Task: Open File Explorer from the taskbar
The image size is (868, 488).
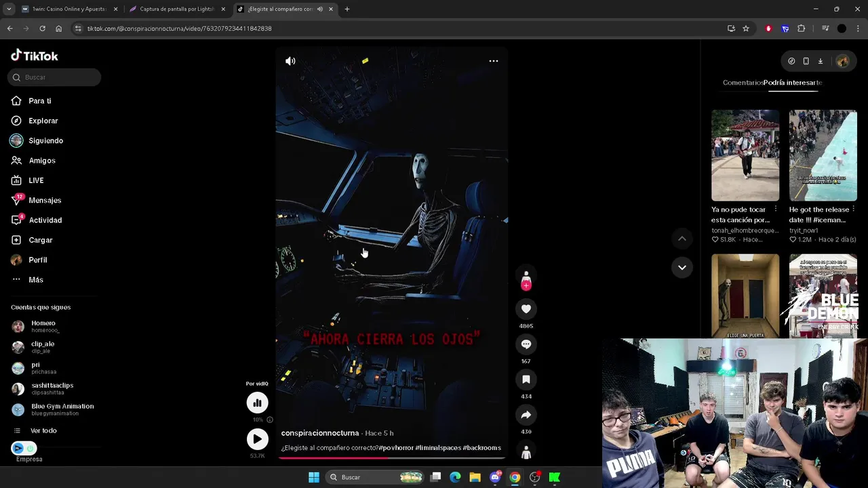Action: [x=475, y=477]
